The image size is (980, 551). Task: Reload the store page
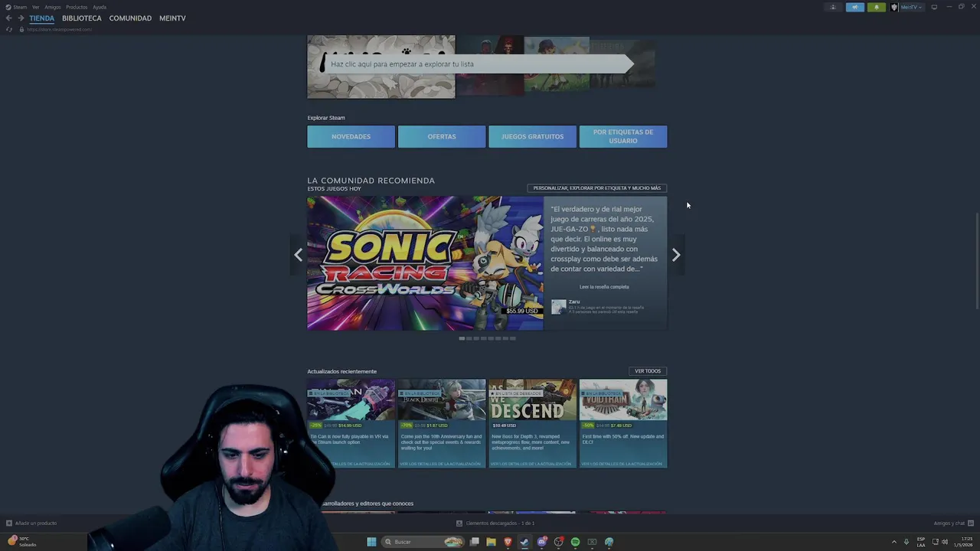(x=8, y=29)
